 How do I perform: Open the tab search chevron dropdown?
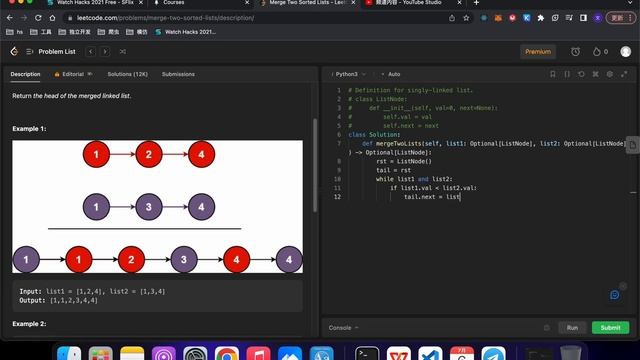pos(631,3)
